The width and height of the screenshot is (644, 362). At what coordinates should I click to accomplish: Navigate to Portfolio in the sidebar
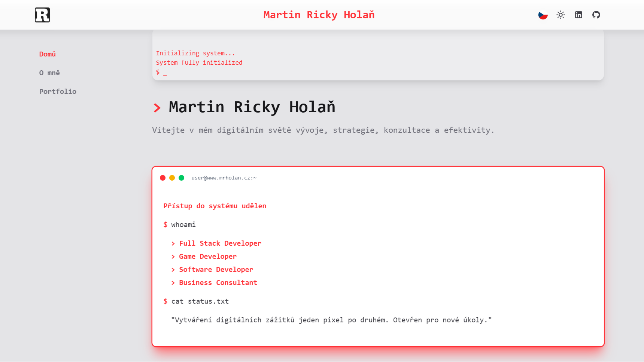[58, 92]
